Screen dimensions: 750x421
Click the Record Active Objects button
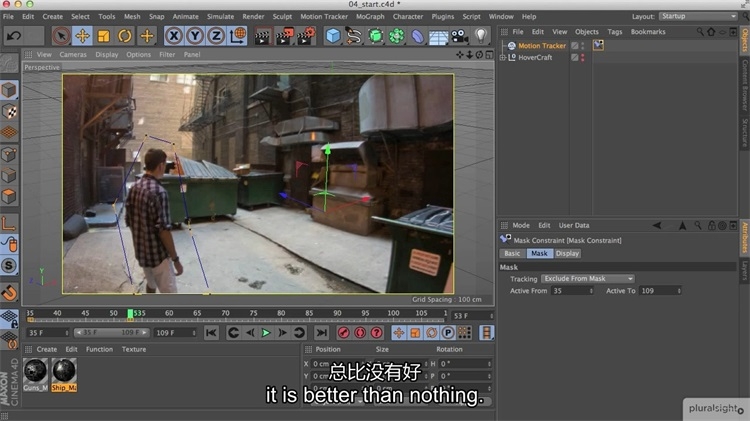click(343, 332)
